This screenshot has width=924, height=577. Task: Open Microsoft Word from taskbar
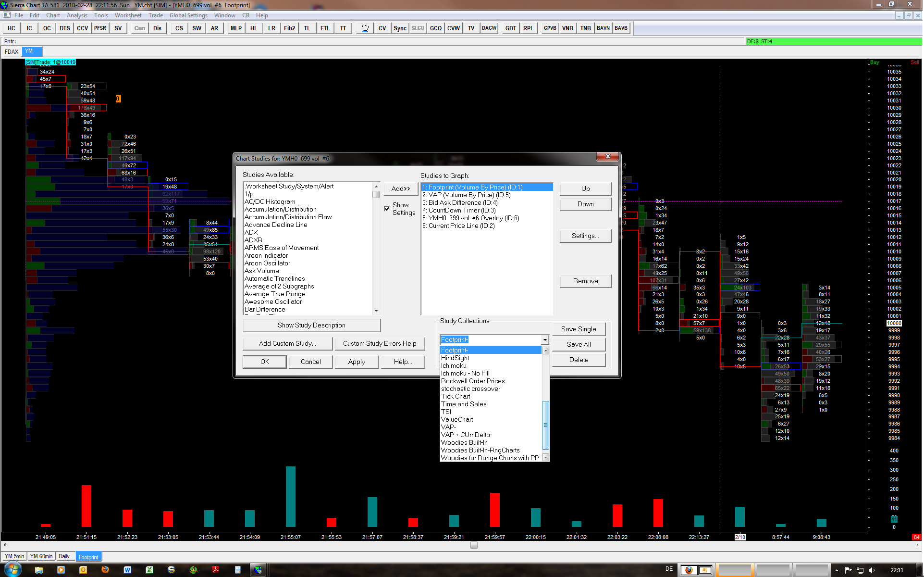[127, 570]
